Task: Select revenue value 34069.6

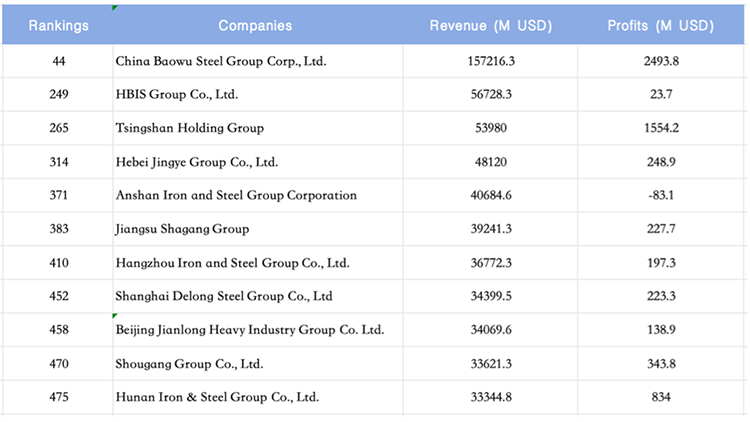Action: coord(490,330)
